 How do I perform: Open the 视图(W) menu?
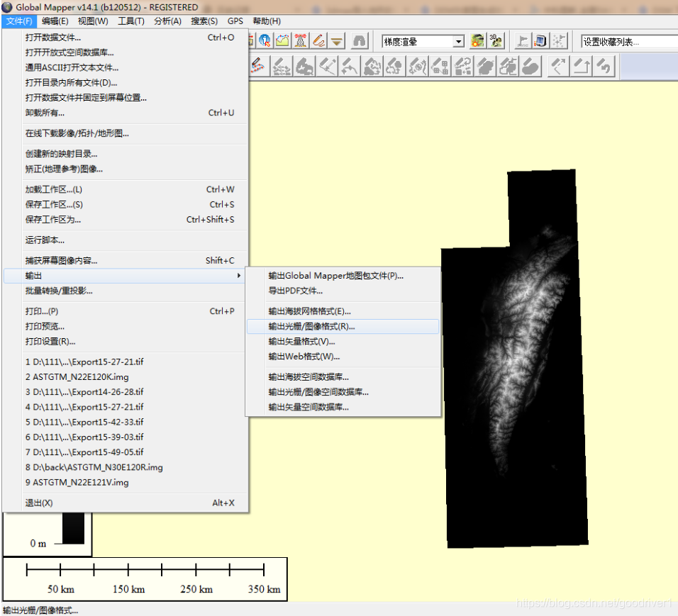point(93,21)
